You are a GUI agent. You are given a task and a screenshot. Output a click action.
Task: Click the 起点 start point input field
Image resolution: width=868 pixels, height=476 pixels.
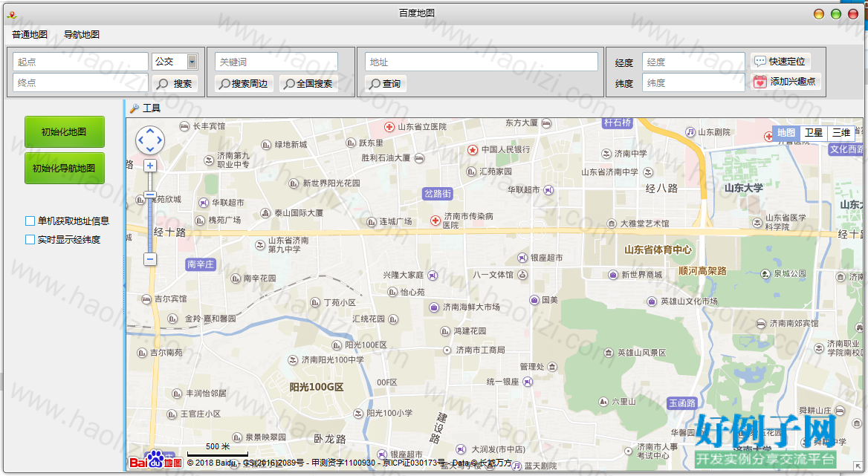(80, 62)
